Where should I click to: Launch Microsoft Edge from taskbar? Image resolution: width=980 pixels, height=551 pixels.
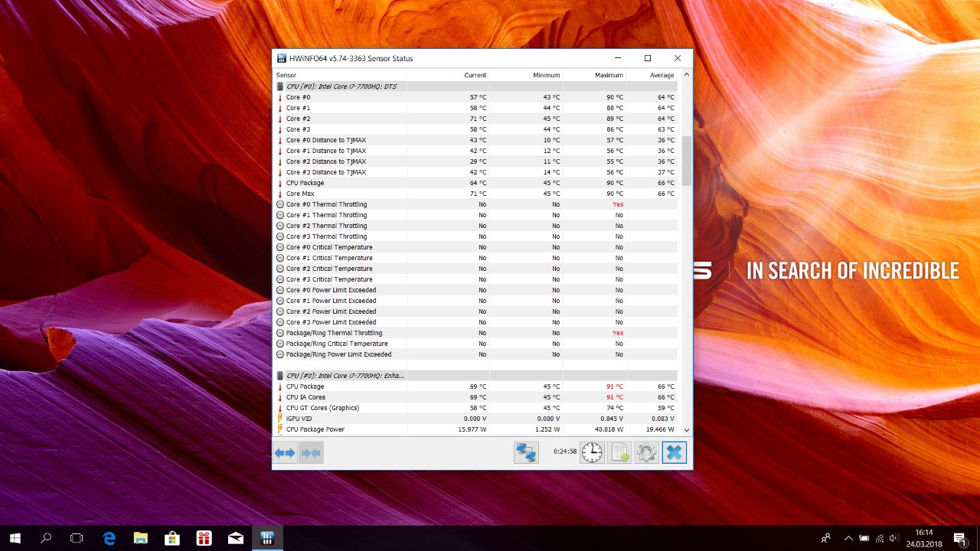click(x=109, y=538)
